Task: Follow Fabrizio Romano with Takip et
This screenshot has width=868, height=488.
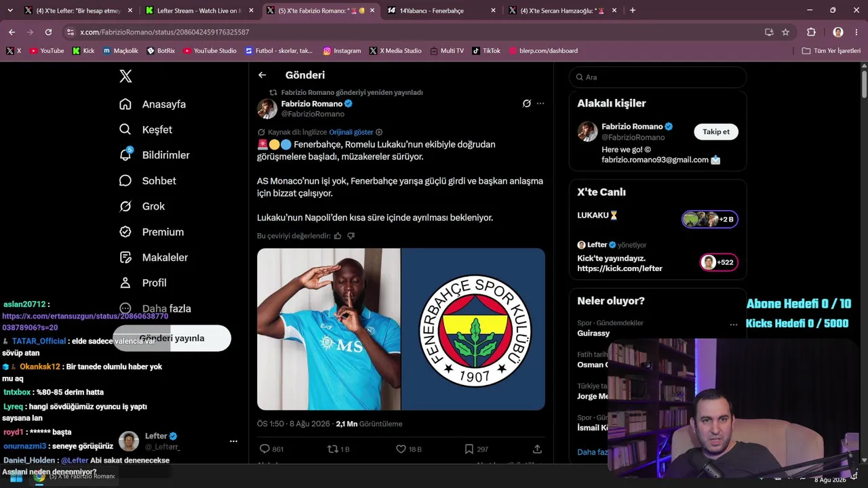Action: (x=716, y=131)
